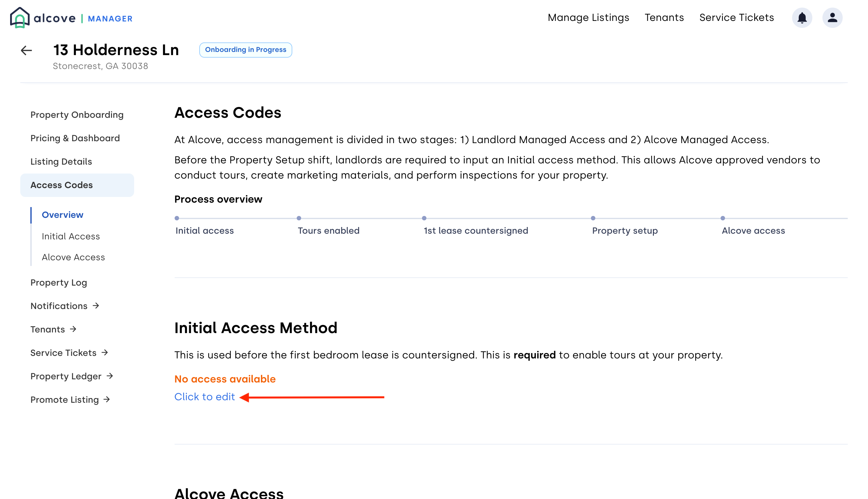Select Tenants in the top navigation
Image resolution: width=868 pixels, height=499 pixels.
(x=664, y=18)
